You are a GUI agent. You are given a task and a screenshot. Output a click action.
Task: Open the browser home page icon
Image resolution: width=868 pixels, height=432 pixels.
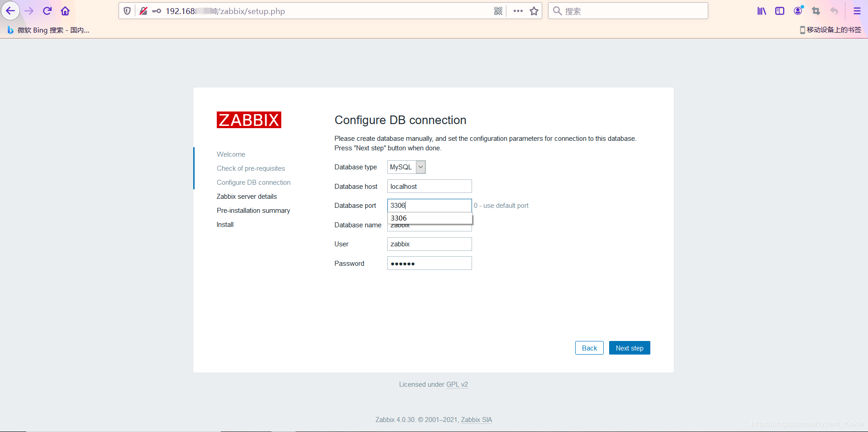coord(65,11)
